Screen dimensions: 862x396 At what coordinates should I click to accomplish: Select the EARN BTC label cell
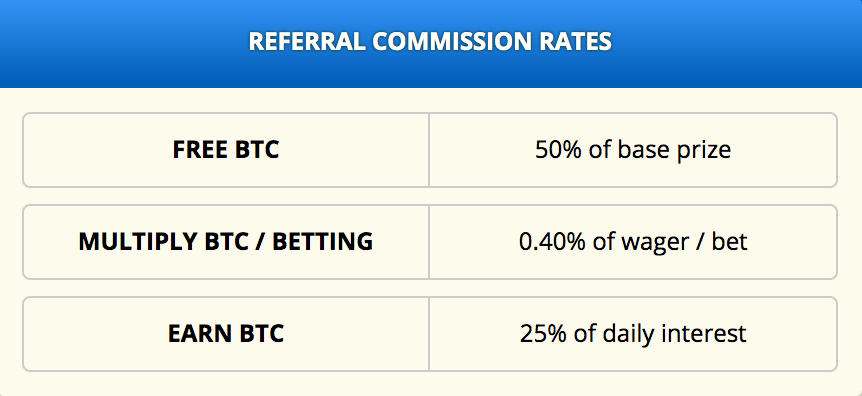226,334
